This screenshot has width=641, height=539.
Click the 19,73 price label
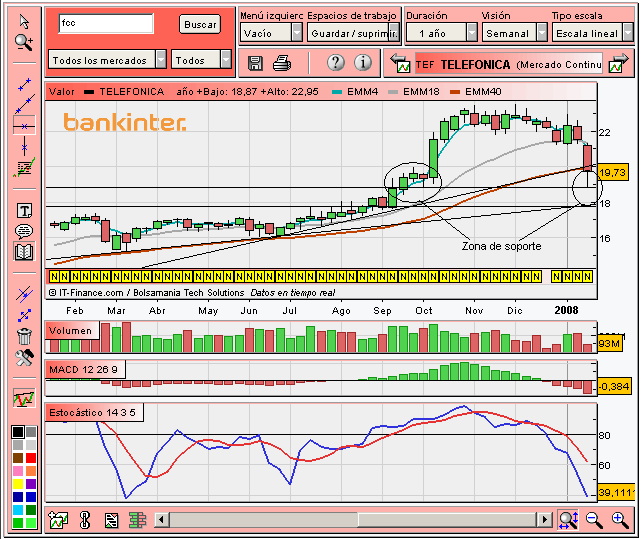(612, 173)
